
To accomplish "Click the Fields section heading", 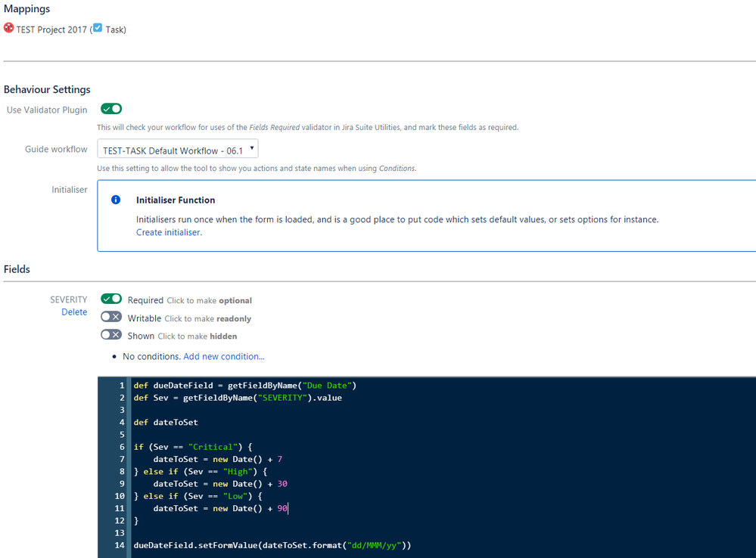I will (17, 269).
